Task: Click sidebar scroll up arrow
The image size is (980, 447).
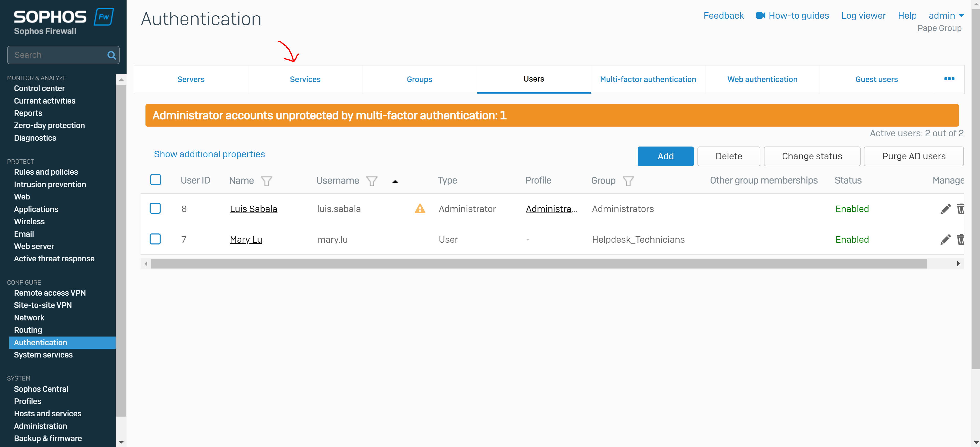Action: [121, 79]
